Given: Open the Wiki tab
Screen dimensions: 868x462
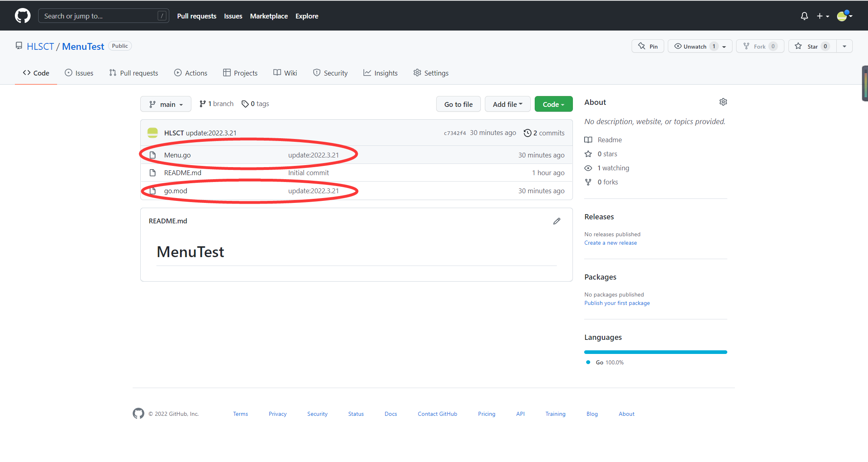Looking at the screenshot, I should point(285,73).
